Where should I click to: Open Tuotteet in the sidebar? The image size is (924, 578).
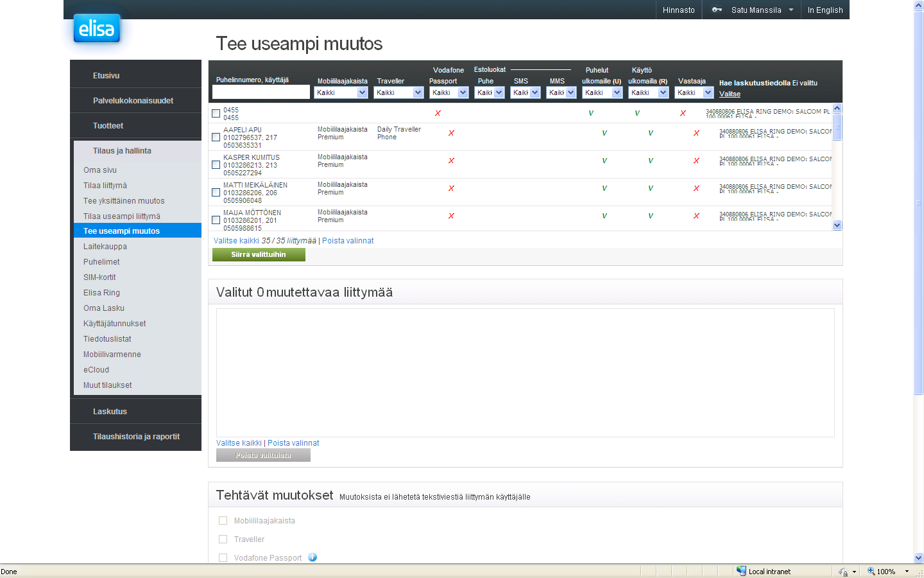[x=108, y=126]
